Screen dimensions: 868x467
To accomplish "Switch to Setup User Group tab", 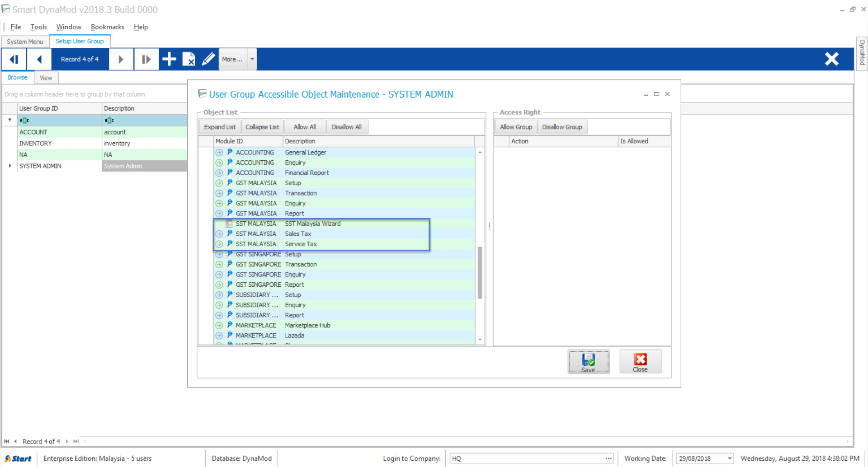I will point(80,41).
